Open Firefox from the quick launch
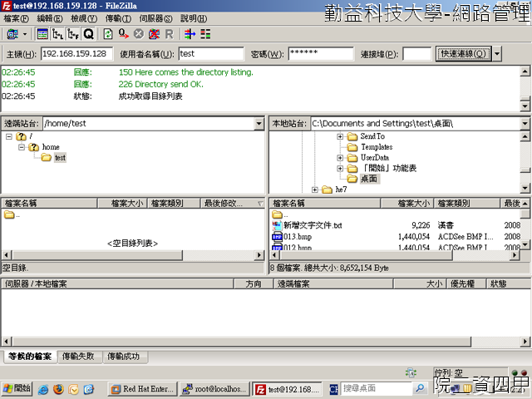532x399 pixels. (58, 388)
